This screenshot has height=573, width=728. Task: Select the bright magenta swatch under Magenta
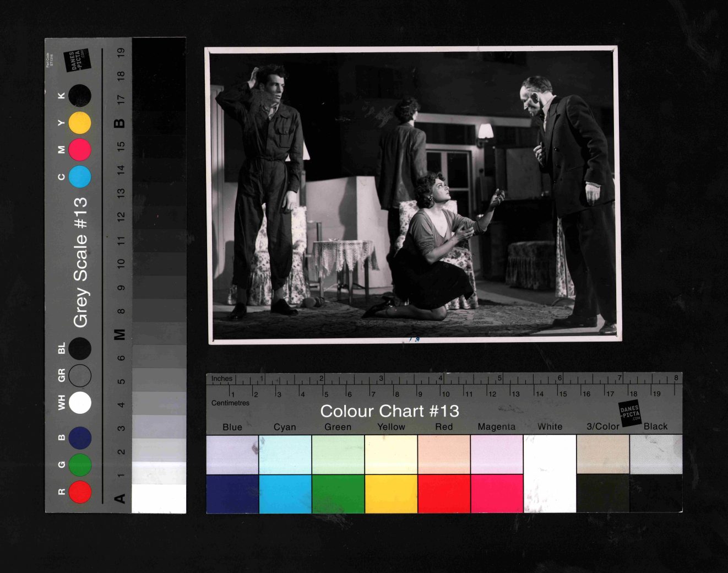(x=497, y=494)
